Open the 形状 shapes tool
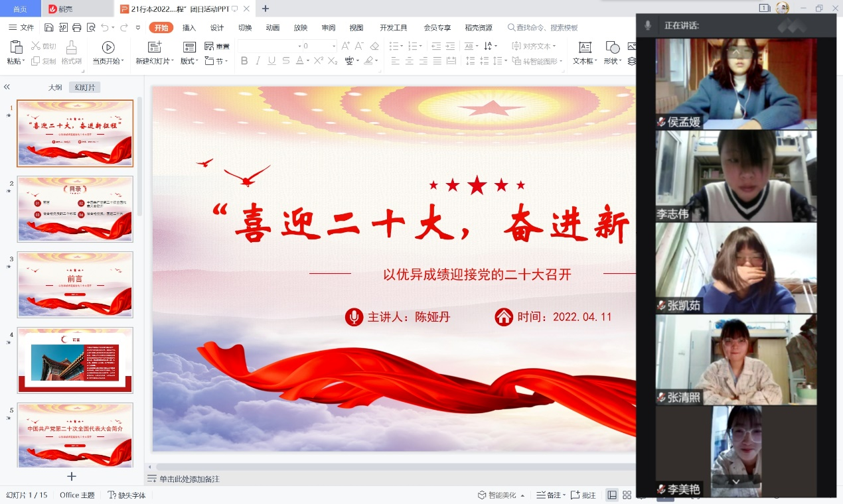 [612, 47]
